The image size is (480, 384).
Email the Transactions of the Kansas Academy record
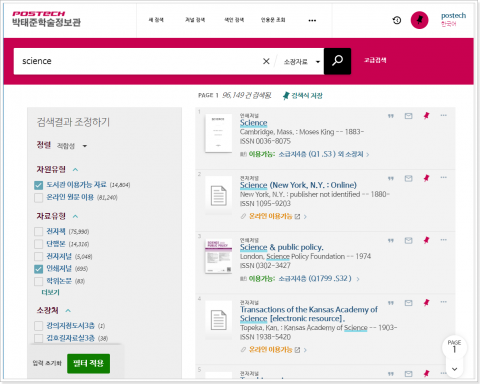(408, 303)
